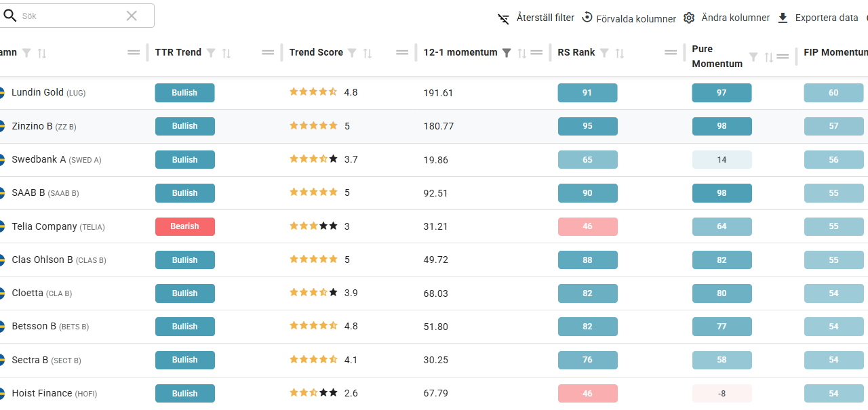868x410 pixels.
Task: Open Förvalda kolumner presets
Action: tap(629, 18)
